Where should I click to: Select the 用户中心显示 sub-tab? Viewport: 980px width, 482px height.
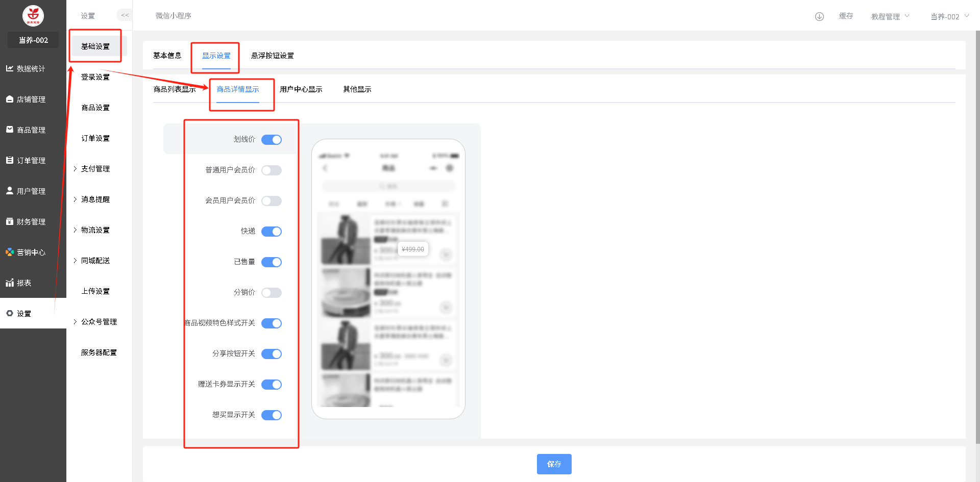301,89
